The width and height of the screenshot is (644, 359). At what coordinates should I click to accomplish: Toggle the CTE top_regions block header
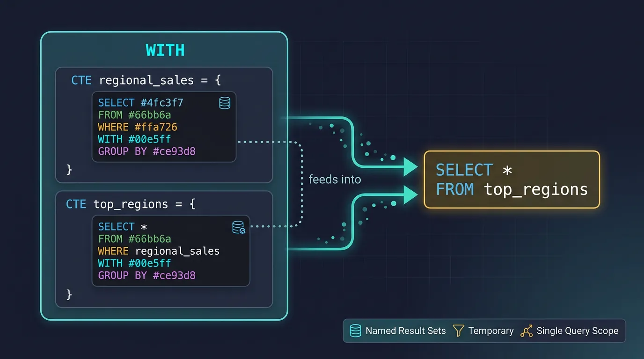coord(130,204)
